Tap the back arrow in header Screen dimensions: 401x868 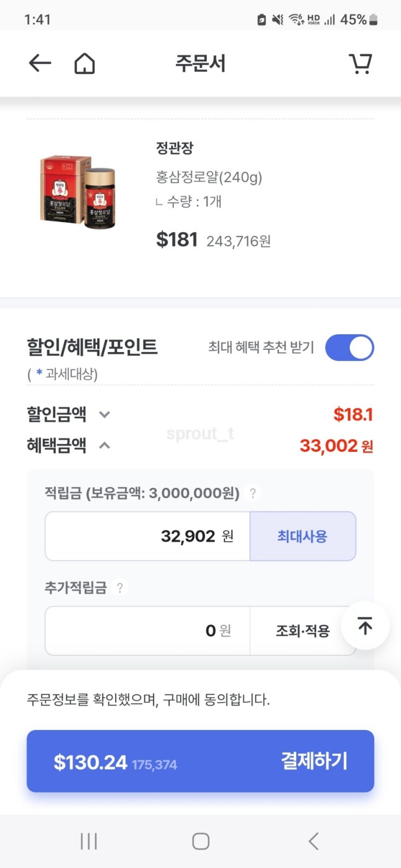click(40, 64)
